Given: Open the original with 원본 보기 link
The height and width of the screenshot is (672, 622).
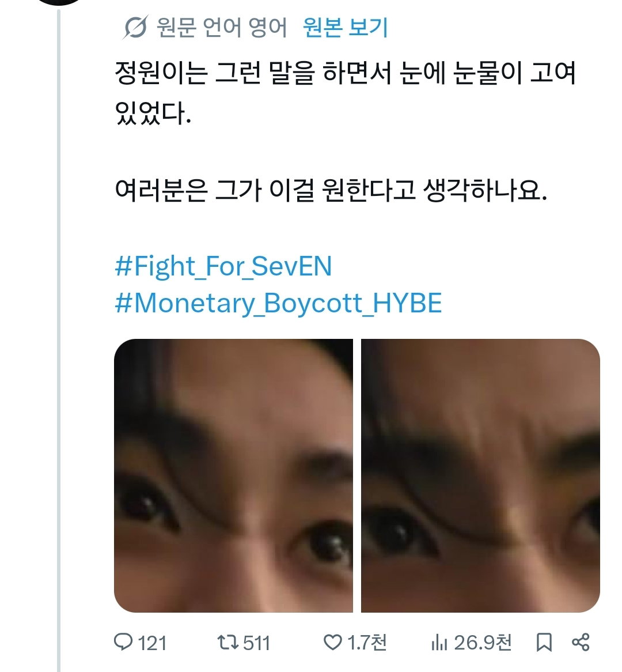Looking at the screenshot, I should point(346,28).
